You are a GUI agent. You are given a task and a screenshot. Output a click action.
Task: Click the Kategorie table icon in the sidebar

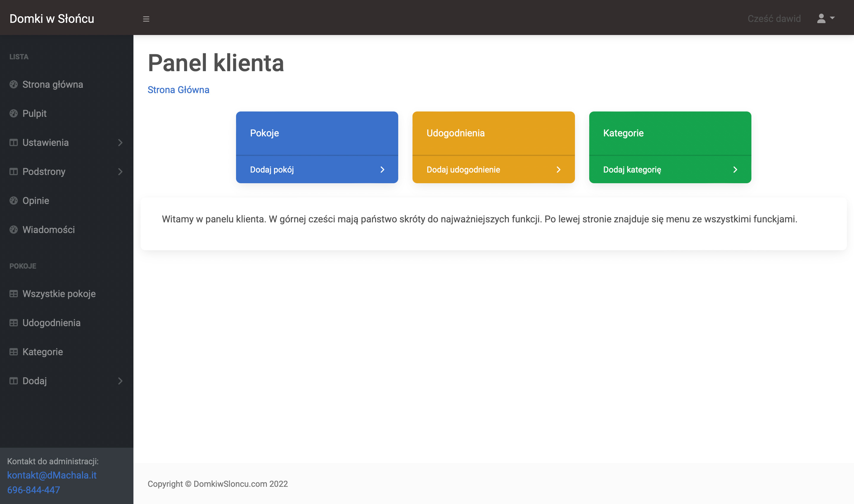pos(14,352)
